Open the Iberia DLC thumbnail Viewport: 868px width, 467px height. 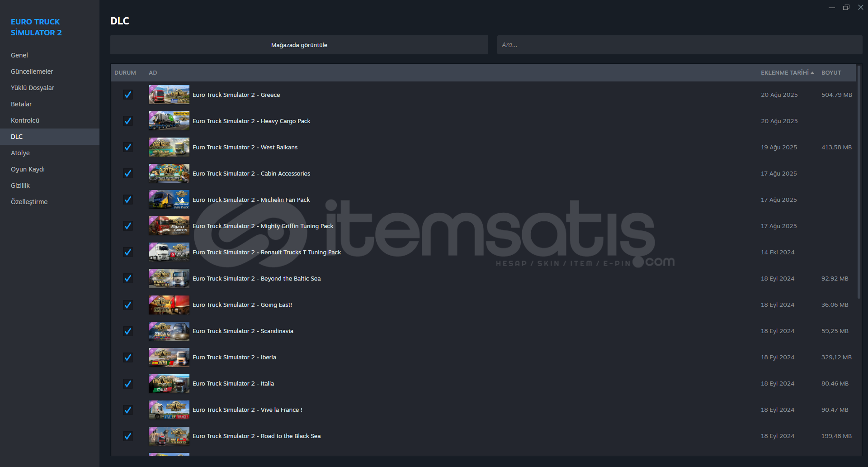[x=169, y=357]
